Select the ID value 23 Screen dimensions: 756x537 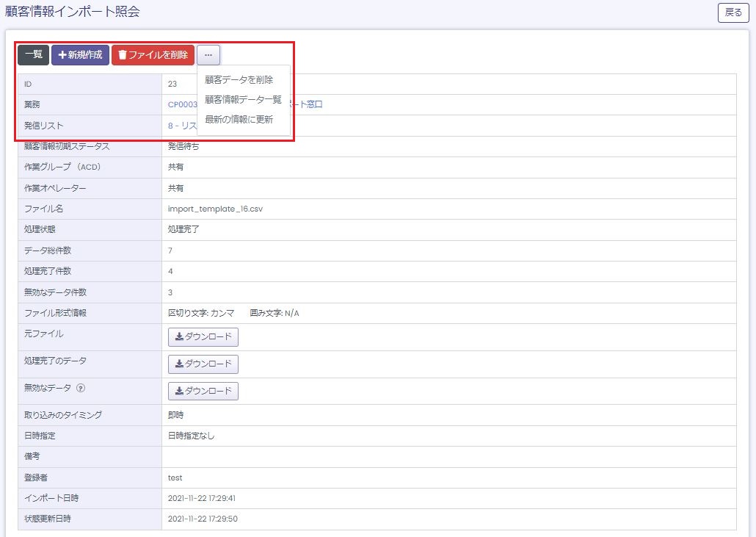coord(172,84)
